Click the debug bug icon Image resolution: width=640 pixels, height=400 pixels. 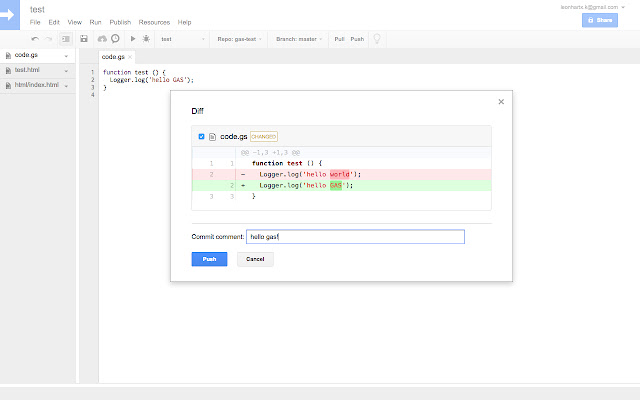click(147, 39)
